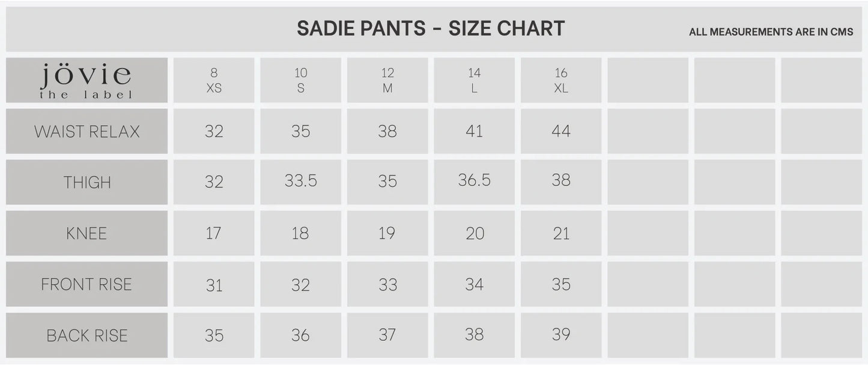Click the 'All measurements are in cms' note
The width and height of the screenshot is (868, 365).
[771, 32]
